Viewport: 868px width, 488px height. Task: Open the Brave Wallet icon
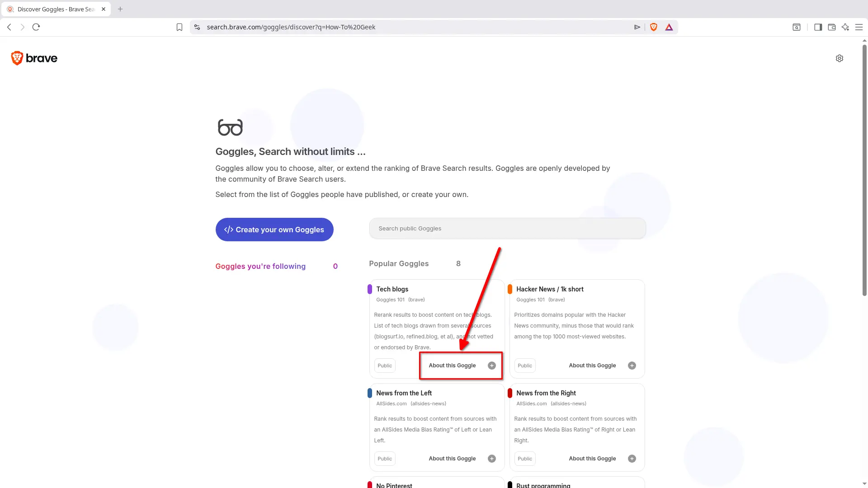click(x=831, y=27)
